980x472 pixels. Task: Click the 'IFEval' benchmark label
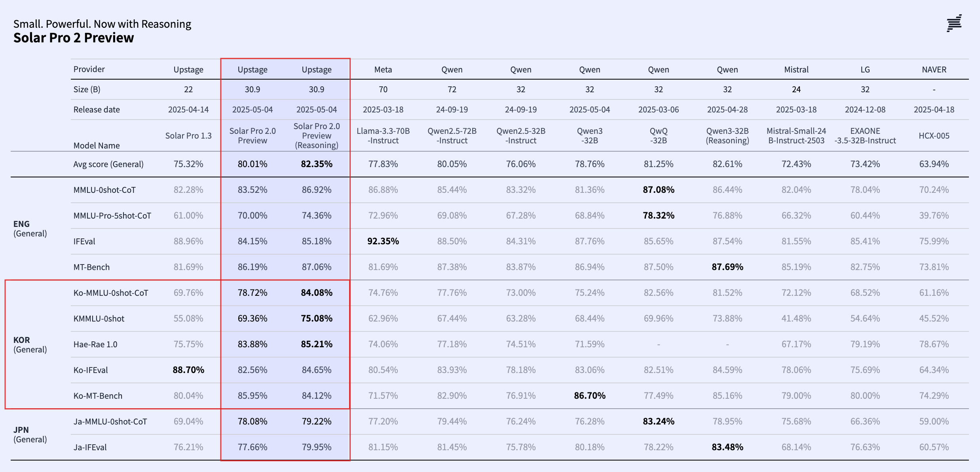click(x=84, y=242)
